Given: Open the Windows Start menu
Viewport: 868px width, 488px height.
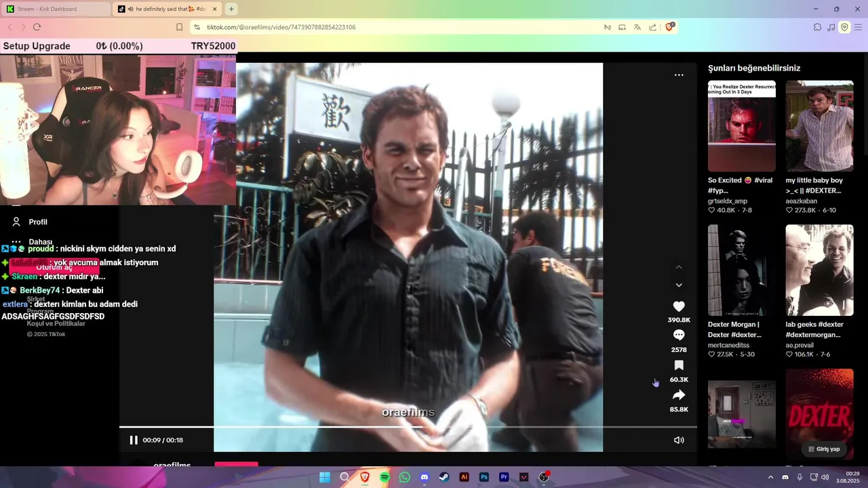Looking at the screenshot, I should [x=325, y=477].
